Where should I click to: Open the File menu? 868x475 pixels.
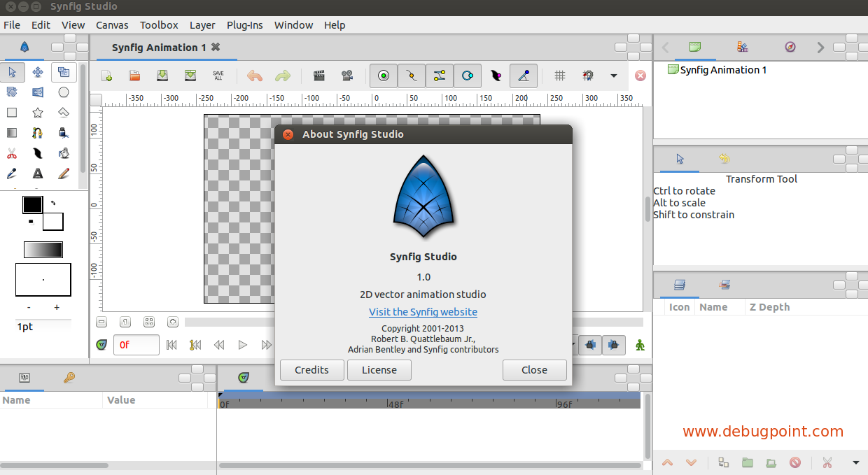(12, 24)
